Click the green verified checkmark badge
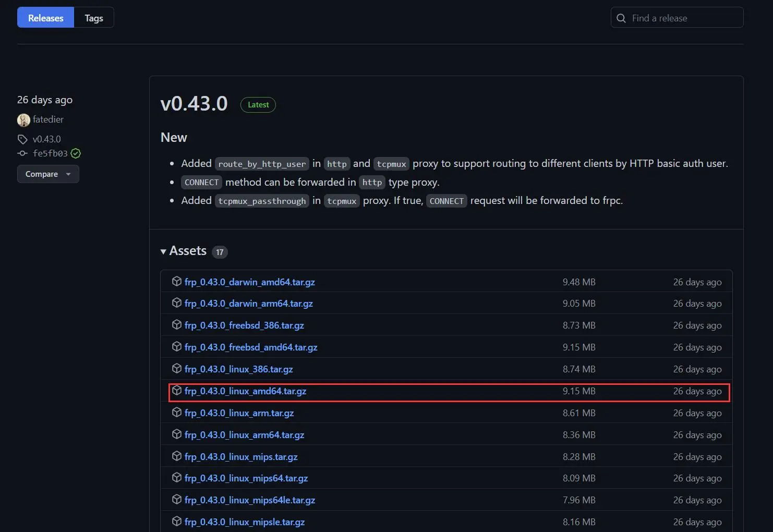This screenshot has height=532, width=773. point(76,153)
